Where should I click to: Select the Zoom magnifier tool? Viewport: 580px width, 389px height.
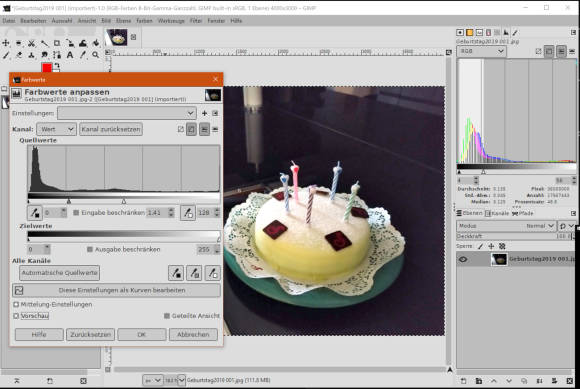click(x=96, y=55)
